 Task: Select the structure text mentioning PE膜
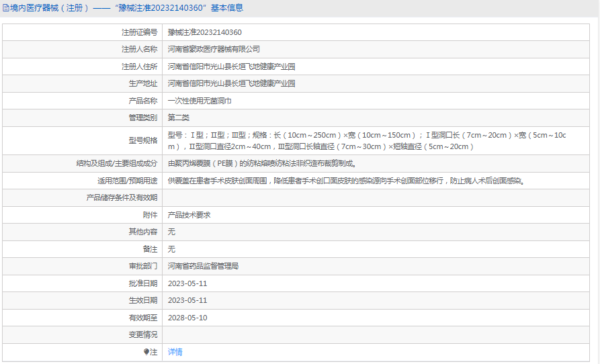pos(262,164)
